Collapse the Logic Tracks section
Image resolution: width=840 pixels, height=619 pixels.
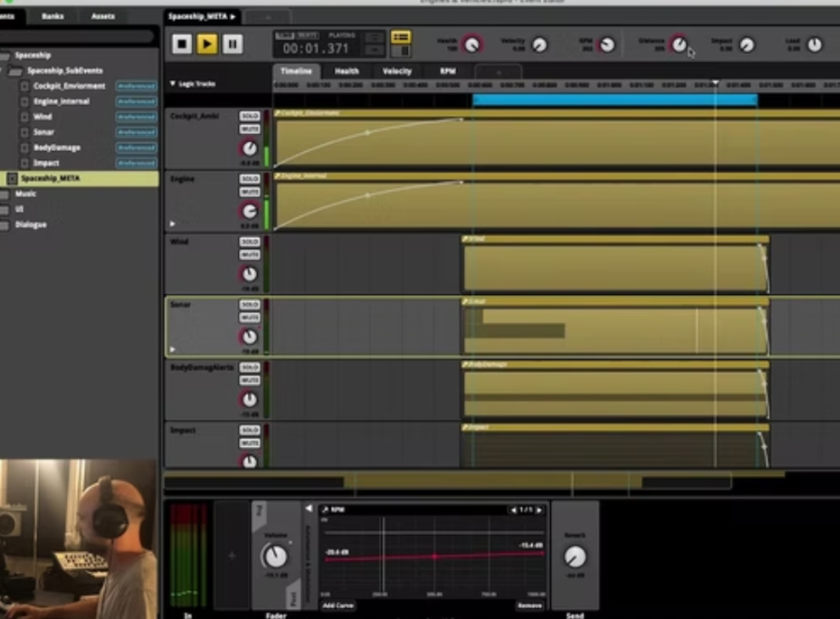[173, 84]
